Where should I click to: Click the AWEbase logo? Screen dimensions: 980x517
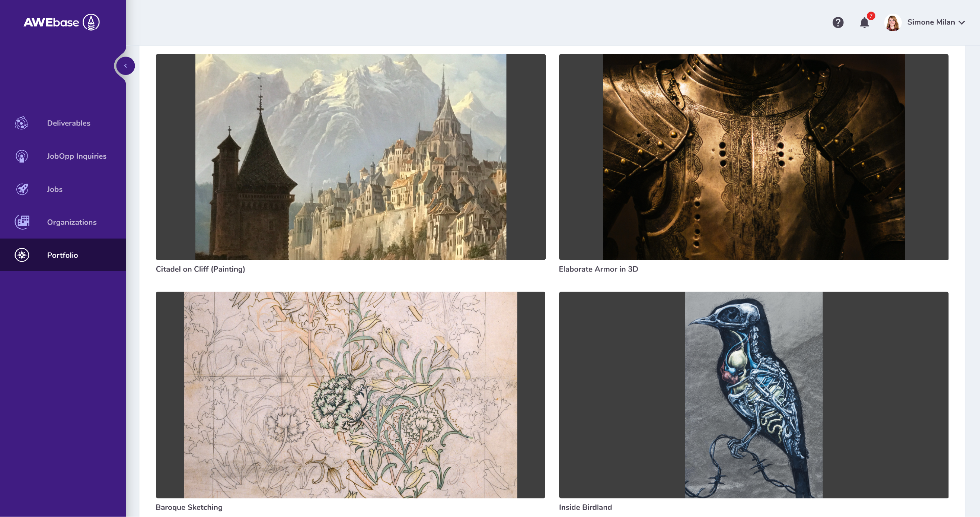[62, 22]
